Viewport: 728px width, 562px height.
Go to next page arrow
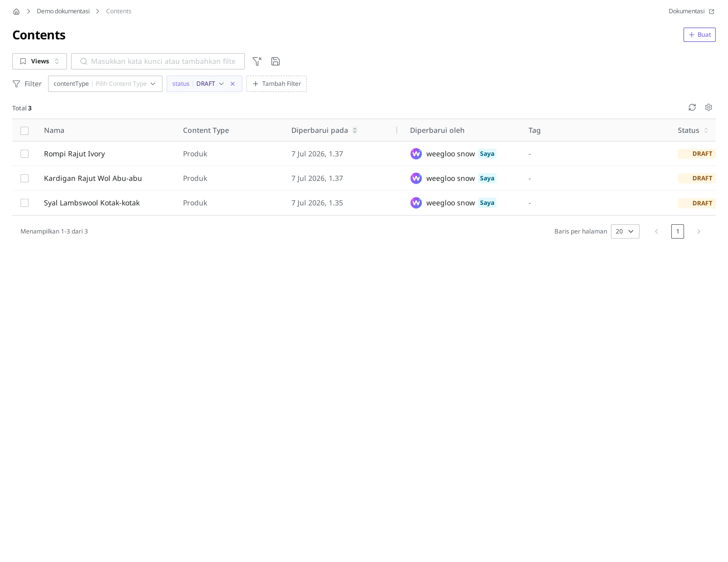699,231
